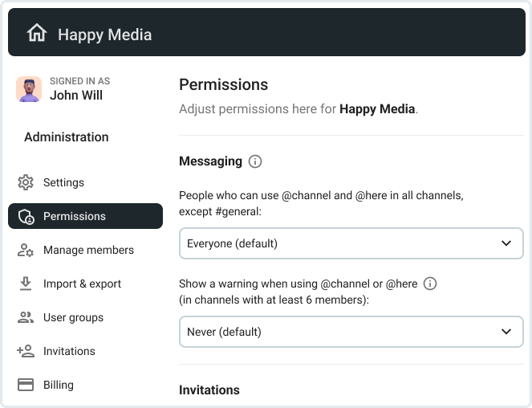This screenshot has width=532, height=408.
Task: Click the Billing credit card icon
Action: [26, 385]
